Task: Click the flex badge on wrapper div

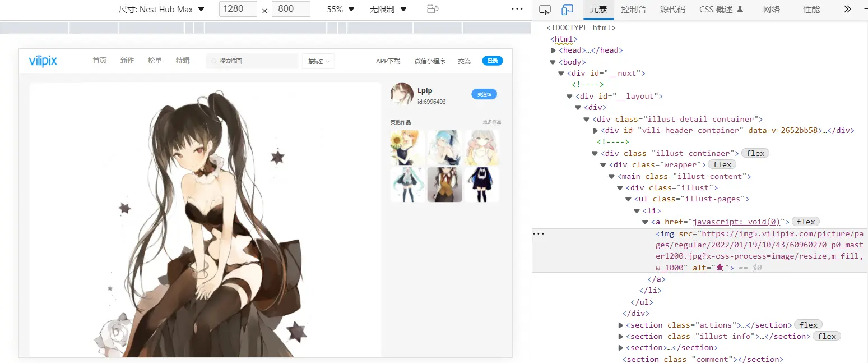Action: click(x=722, y=165)
